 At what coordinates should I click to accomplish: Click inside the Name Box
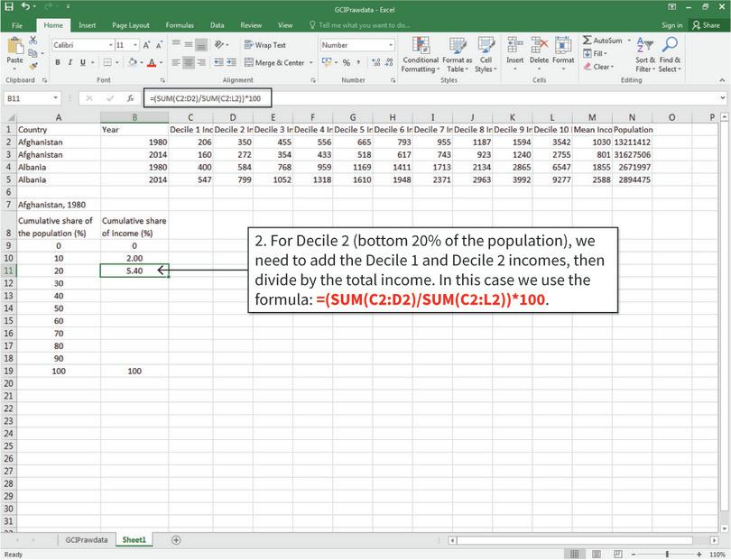click(27, 96)
